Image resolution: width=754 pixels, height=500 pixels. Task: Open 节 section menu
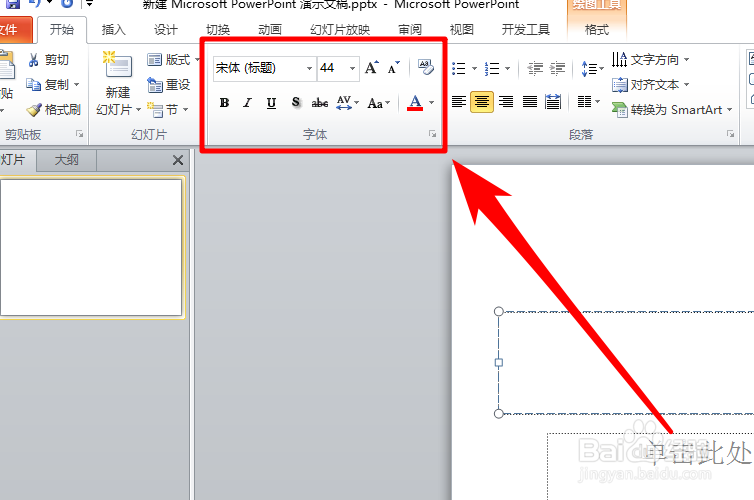pos(167,110)
